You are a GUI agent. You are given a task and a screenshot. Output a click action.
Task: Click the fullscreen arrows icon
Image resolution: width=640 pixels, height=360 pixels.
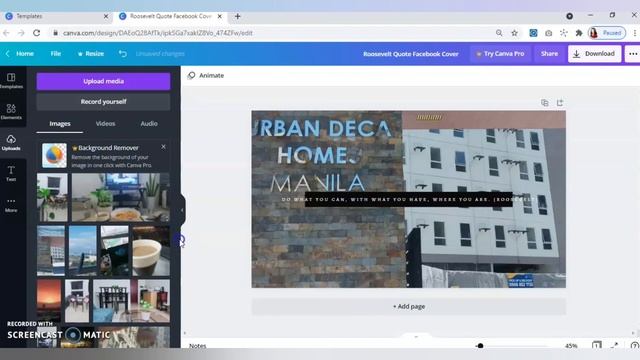(x=614, y=346)
